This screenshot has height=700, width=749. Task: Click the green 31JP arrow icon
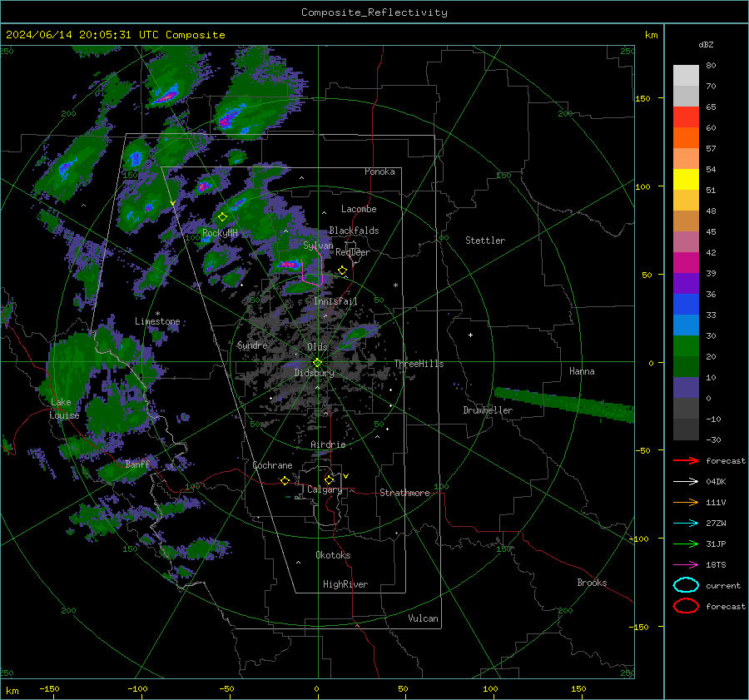pyautogui.click(x=686, y=544)
